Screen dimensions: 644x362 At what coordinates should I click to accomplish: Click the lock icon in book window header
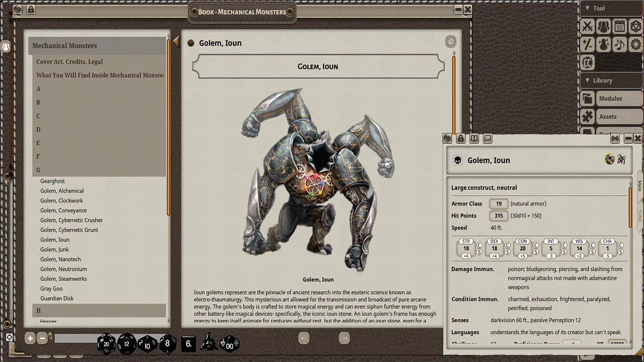(x=30, y=10)
